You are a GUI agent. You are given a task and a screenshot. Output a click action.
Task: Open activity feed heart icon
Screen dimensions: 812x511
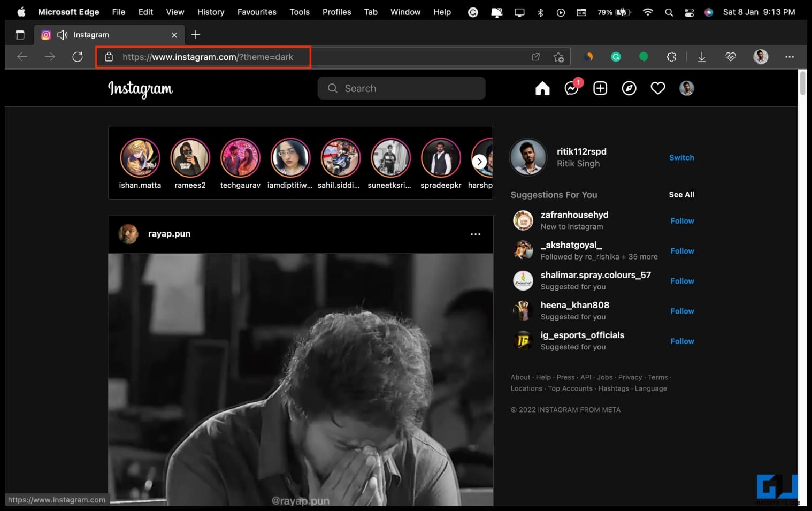pos(658,88)
